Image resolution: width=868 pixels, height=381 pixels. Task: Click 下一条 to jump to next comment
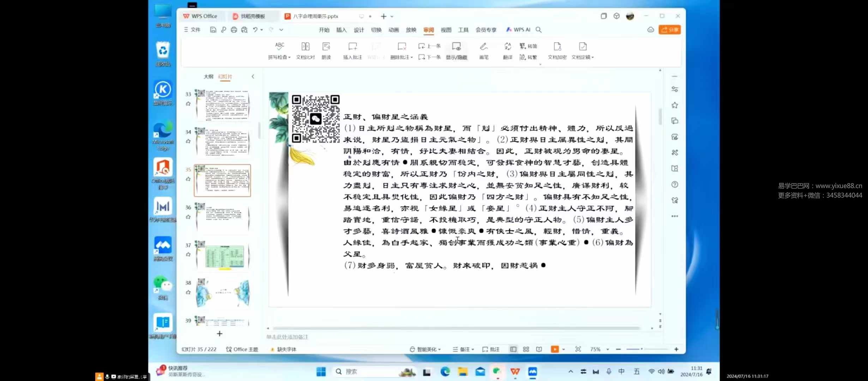point(429,57)
